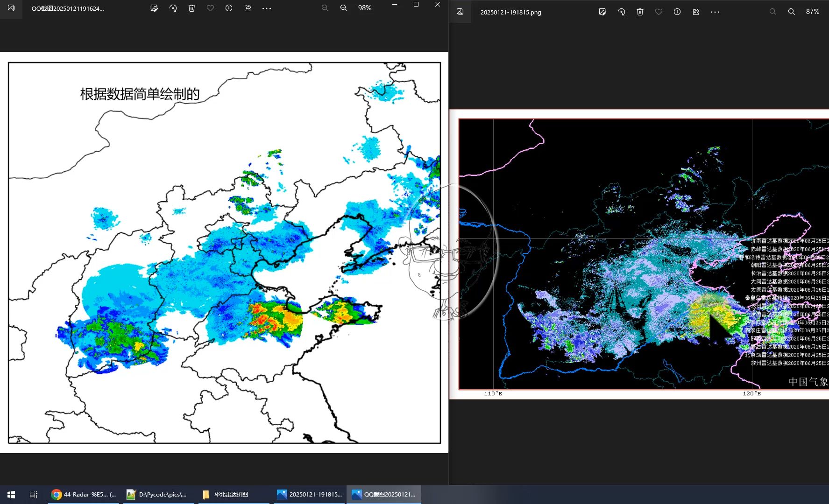Image resolution: width=829 pixels, height=504 pixels.
Task: Click the QQ截图 file name in left window title
Action: tap(68, 8)
